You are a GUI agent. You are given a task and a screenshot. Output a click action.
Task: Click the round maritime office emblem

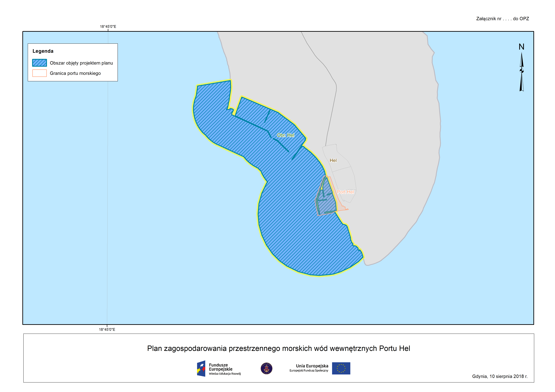coord(266,368)
